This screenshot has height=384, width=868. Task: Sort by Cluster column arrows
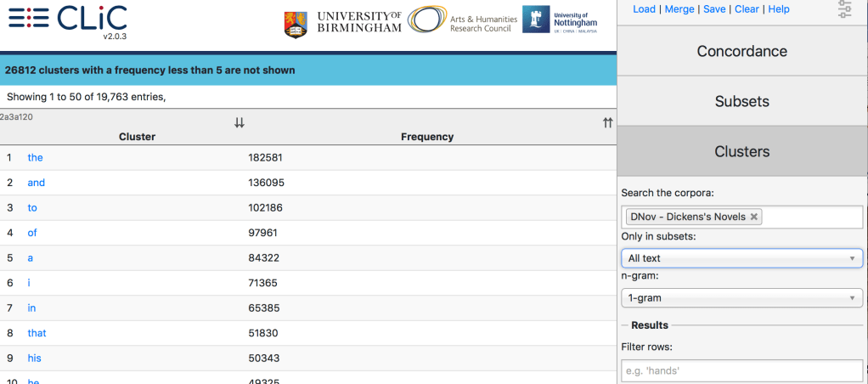click(x=240, y=123)
